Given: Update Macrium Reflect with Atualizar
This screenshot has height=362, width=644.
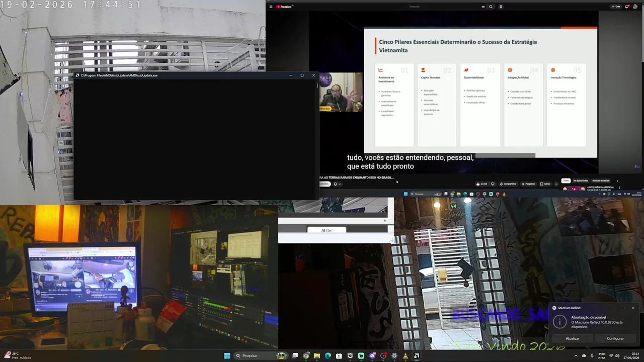Looking at the screenshot, I should tap(573, 338).
